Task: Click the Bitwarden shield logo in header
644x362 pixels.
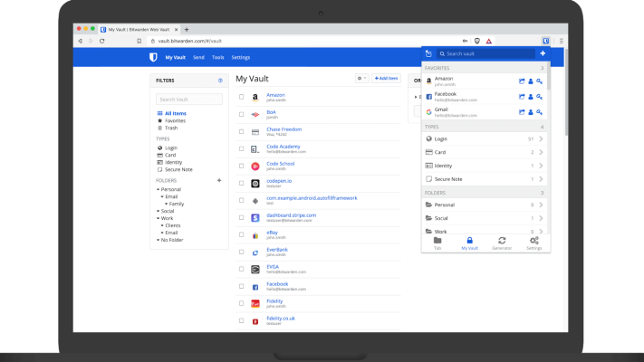Action: point(153,57)
